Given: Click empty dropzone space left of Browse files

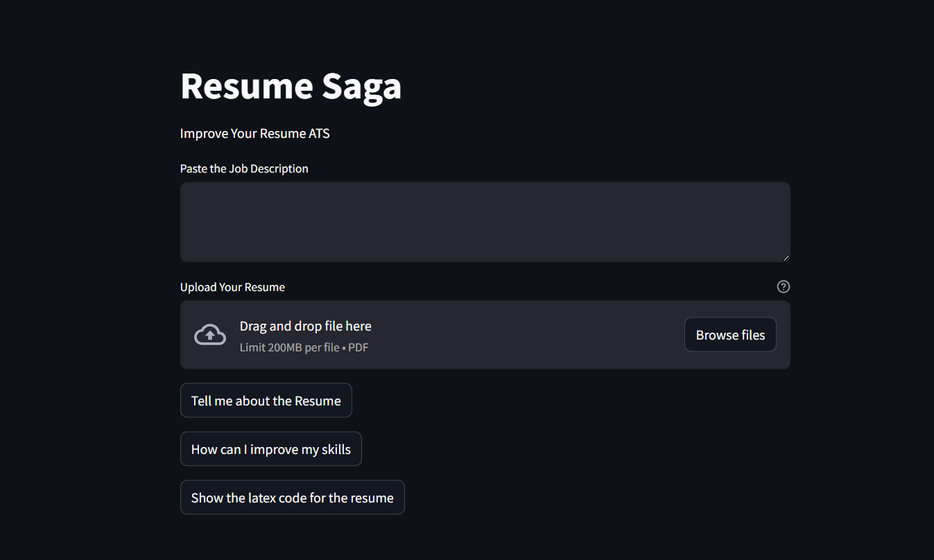Looking at the screenshot, I should pyautogui.click(x=527, y=335).
